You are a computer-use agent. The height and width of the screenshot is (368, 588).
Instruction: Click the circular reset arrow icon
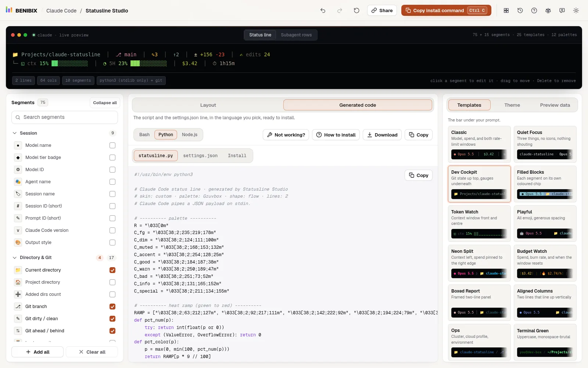click(x=356, y=11)
